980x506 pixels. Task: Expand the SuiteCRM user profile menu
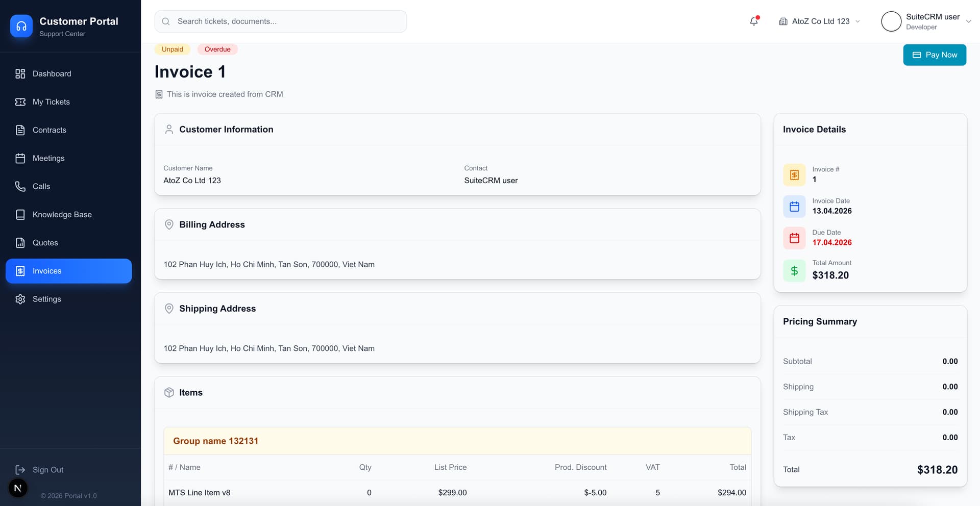point(968,21)
